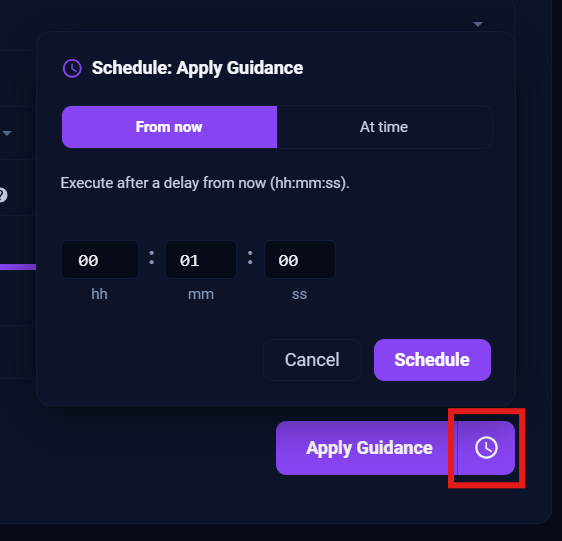Screen dimensions: 562x541
Task: Expand the dropdown arrow above the dialog
Action: [478, 24]
